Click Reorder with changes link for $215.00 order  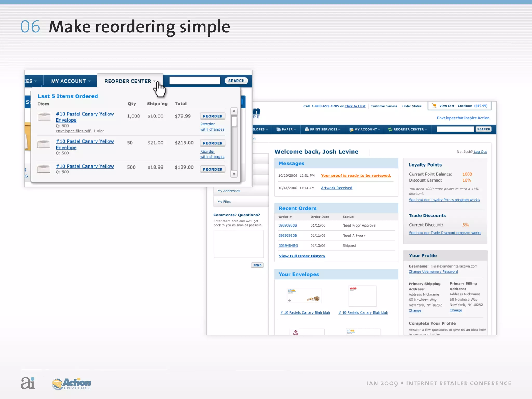212,154
